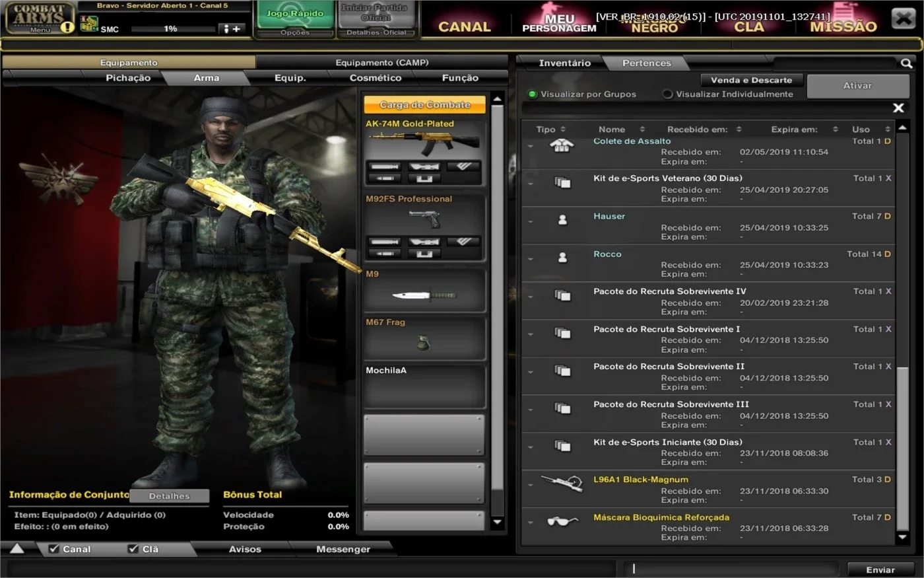Open the MEU PERSONAGEM menu
The height and width of the screenshot is (578, 924).
pos(559,23)
